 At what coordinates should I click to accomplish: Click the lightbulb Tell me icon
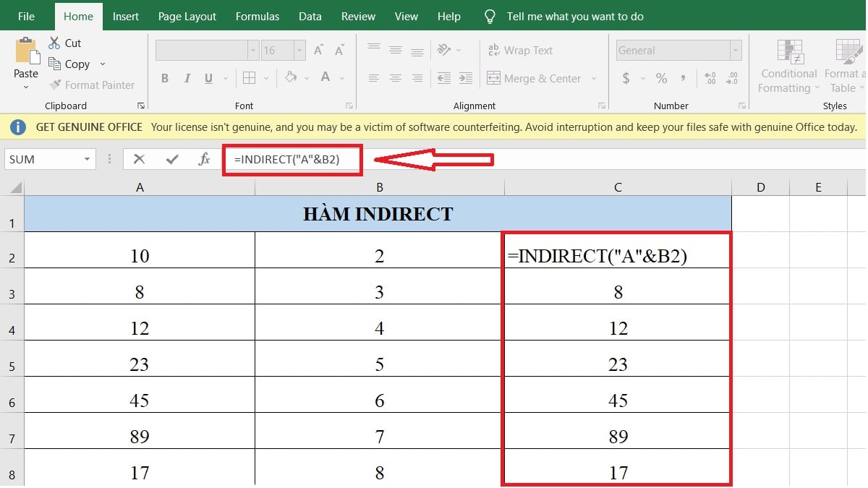tap(490, 16)
